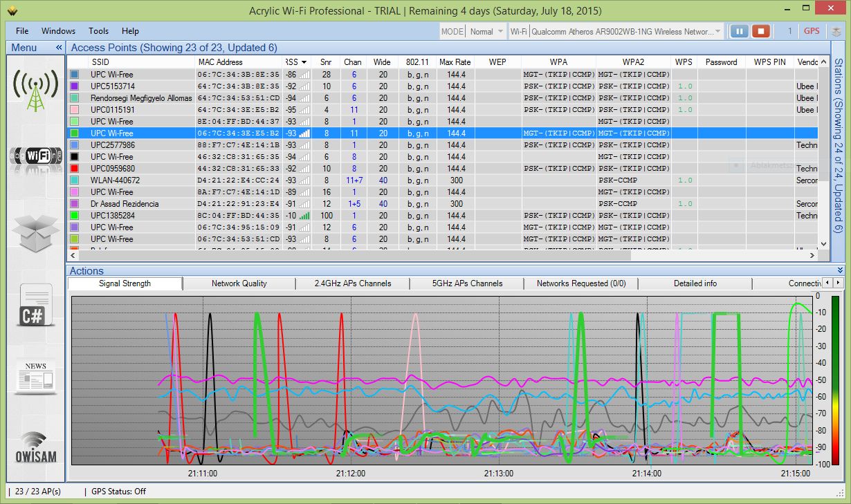Collapse the Actions panel chevron
This screenshot has width=851, height=504.
tap(841, 270)
